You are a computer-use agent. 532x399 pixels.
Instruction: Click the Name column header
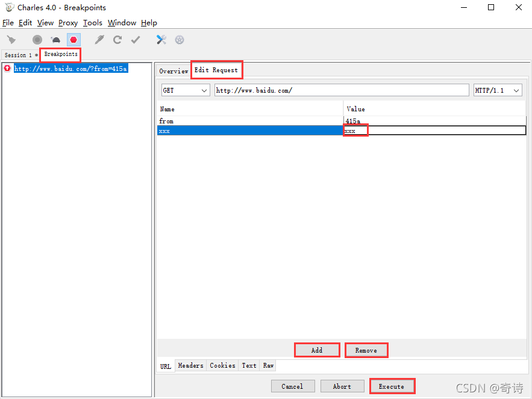250,109
